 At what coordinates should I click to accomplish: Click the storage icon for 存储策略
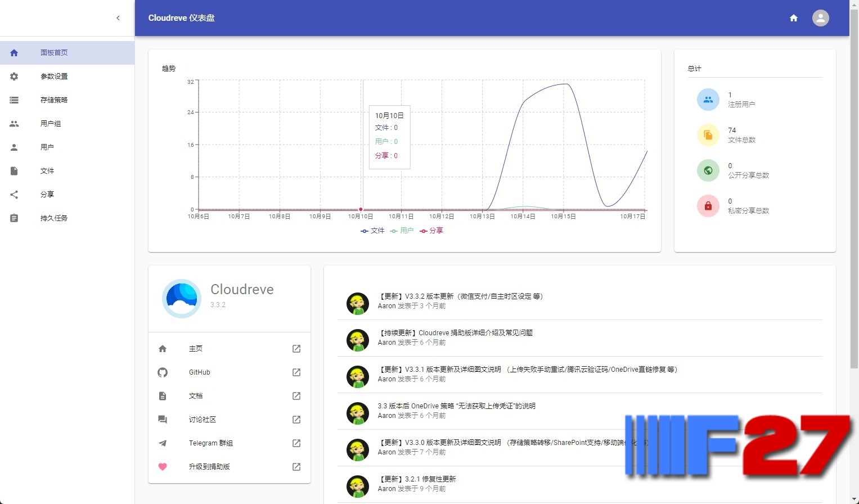(x=14, y=100)
